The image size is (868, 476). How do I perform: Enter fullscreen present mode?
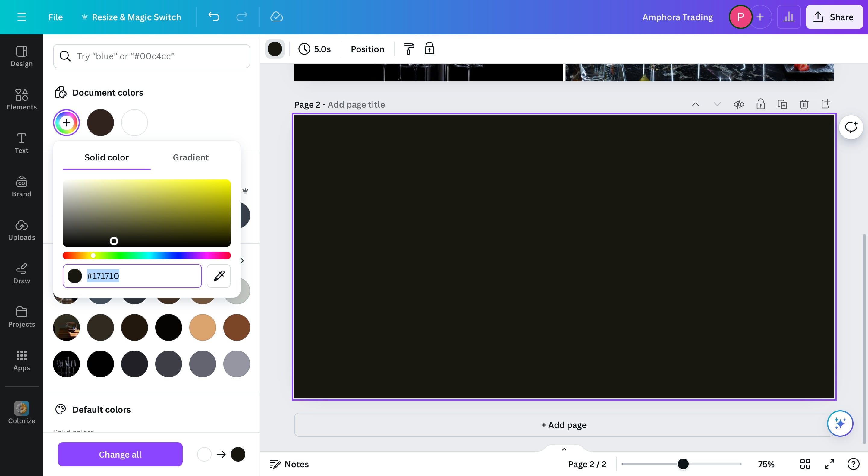tap(829, 464)
